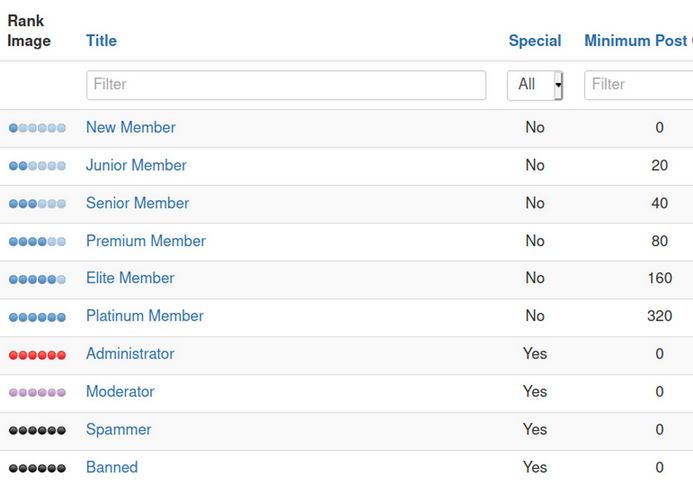Click the New Member rank image

(37, 128)
